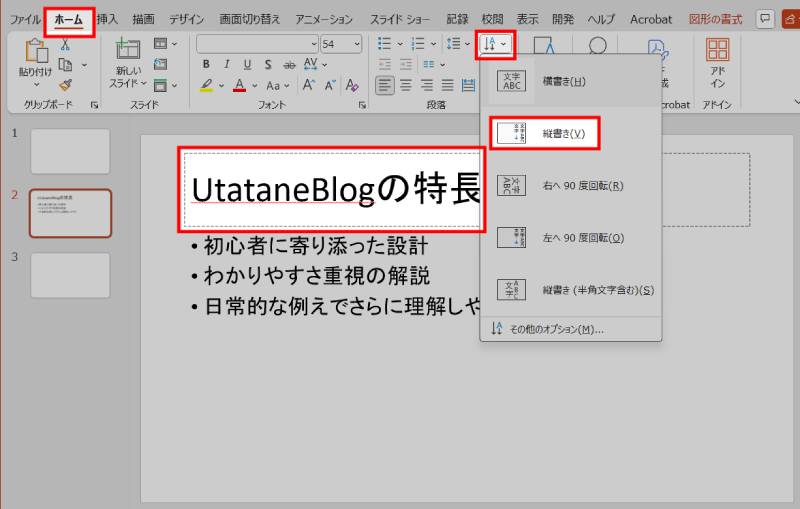This screenshot has height=509, width=800.
Task: Apply the yellow text highlight color
Action: (206, 85)
